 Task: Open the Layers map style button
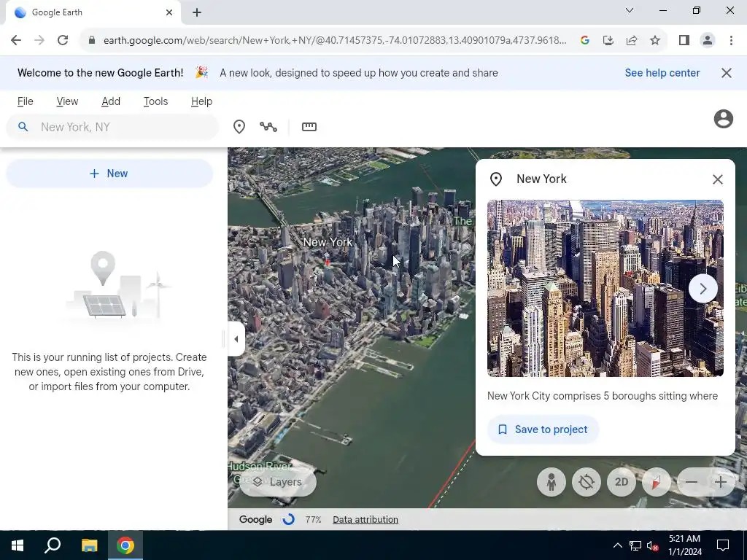[277, 482]
